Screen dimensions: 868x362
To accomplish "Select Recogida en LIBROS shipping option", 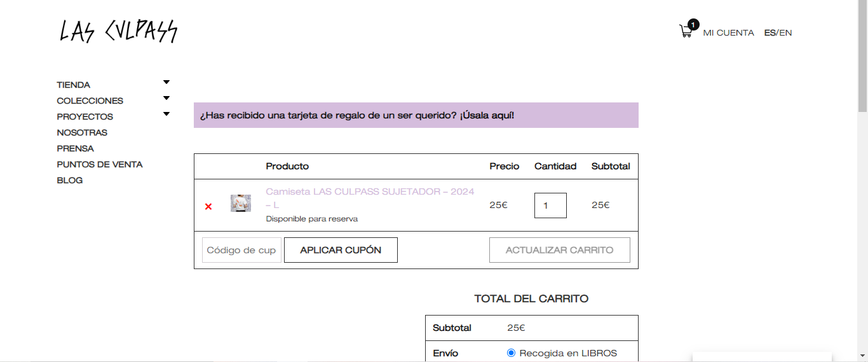I will pos(511,353).
